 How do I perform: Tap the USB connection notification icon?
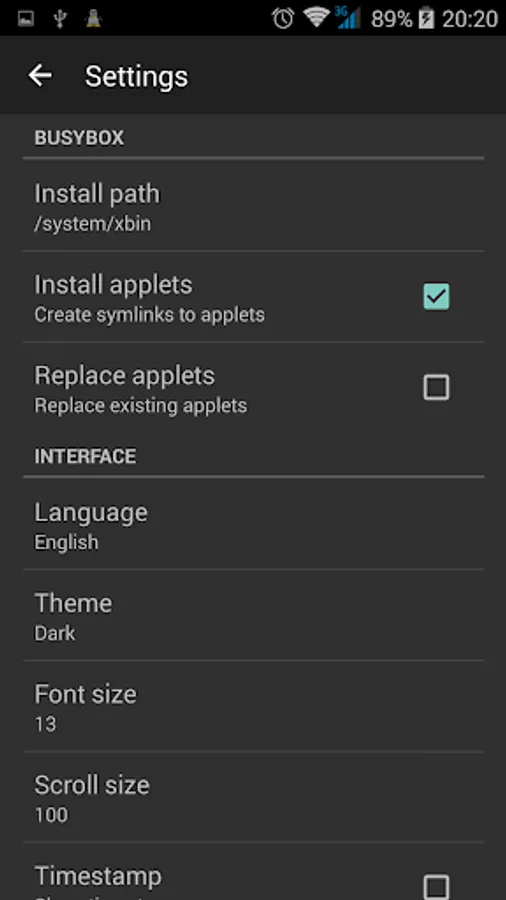tap(59, 18)
